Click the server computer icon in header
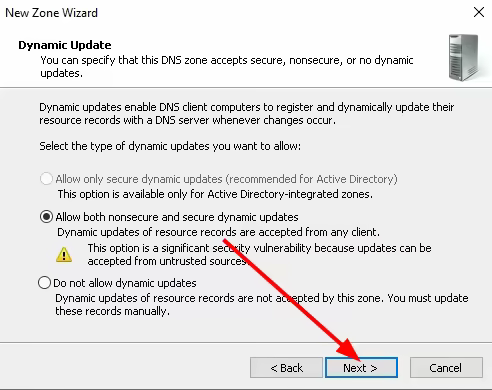The image size is (492, 390). (464, 58)
